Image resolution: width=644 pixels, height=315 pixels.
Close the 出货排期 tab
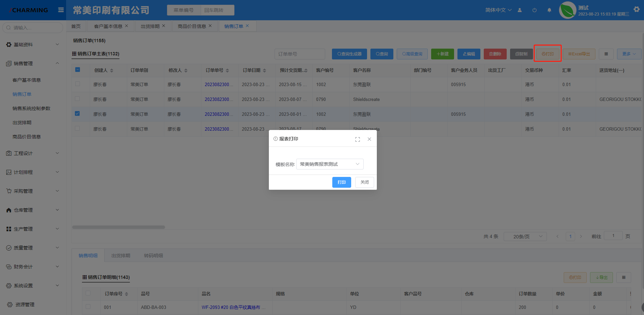[164, 26]
